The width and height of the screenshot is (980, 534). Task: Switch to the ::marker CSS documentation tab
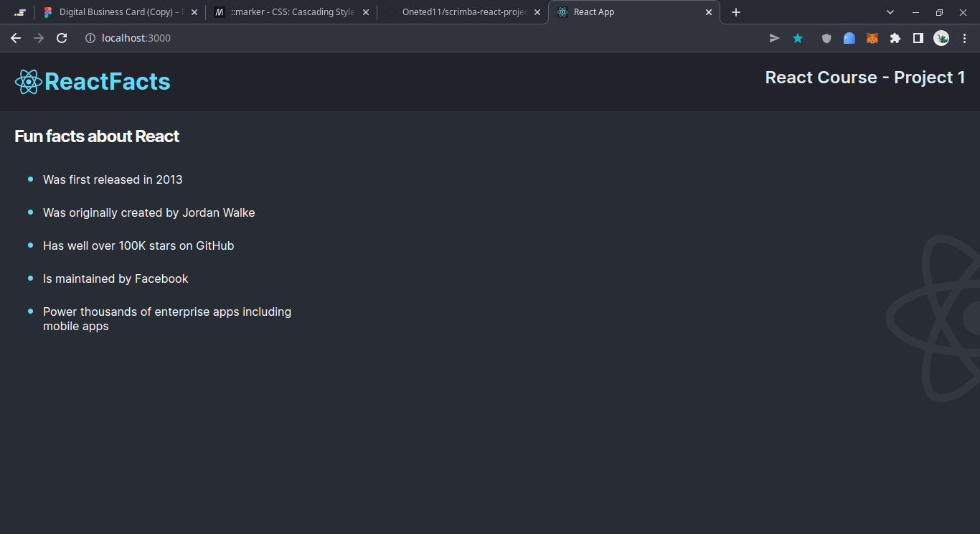point(287,12)
